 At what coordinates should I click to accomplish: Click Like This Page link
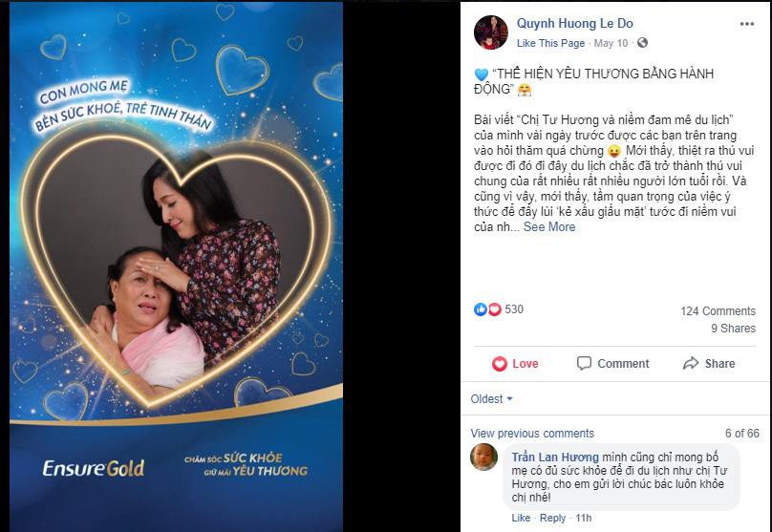[x=550, y=43]
